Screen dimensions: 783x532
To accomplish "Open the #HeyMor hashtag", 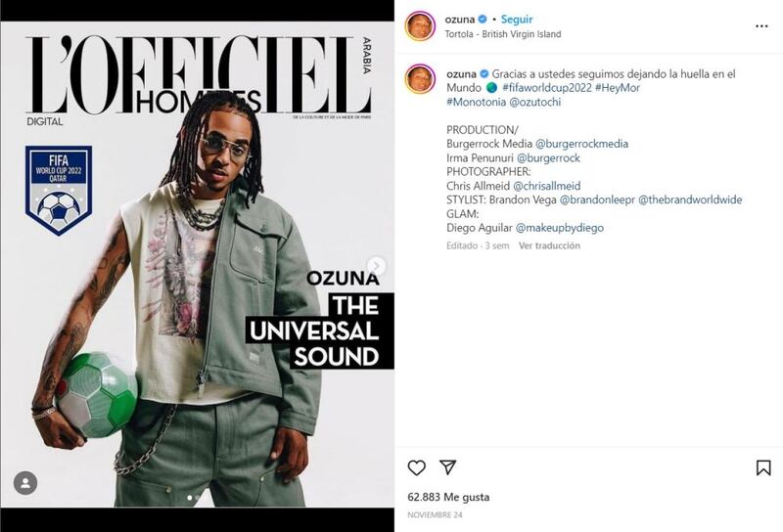I will coord(618,88).
